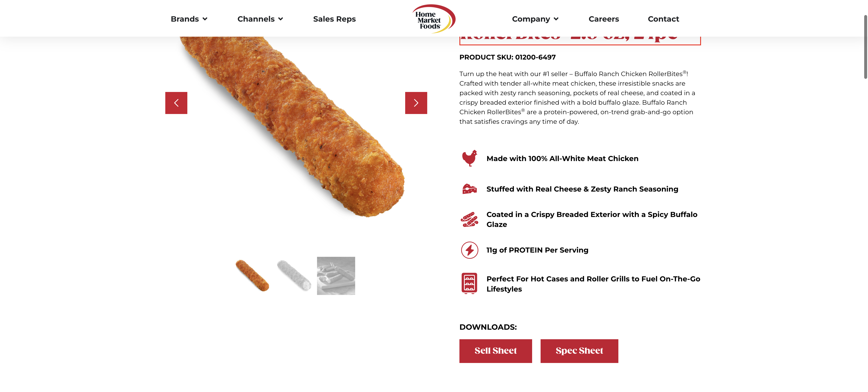The width and height of the screenshot is (868, 392).
Task: Select the plated RollerBites thumbnail
Action: point(336,276)
